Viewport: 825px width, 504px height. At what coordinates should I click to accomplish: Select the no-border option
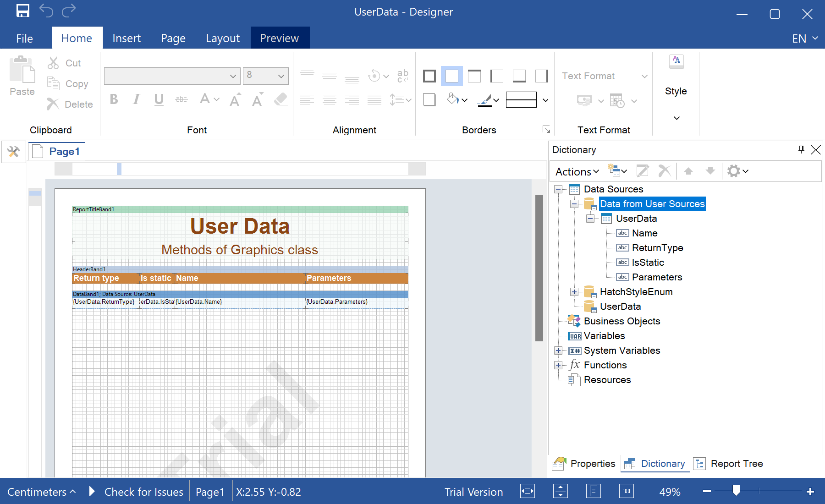click(x=452, y=76)
